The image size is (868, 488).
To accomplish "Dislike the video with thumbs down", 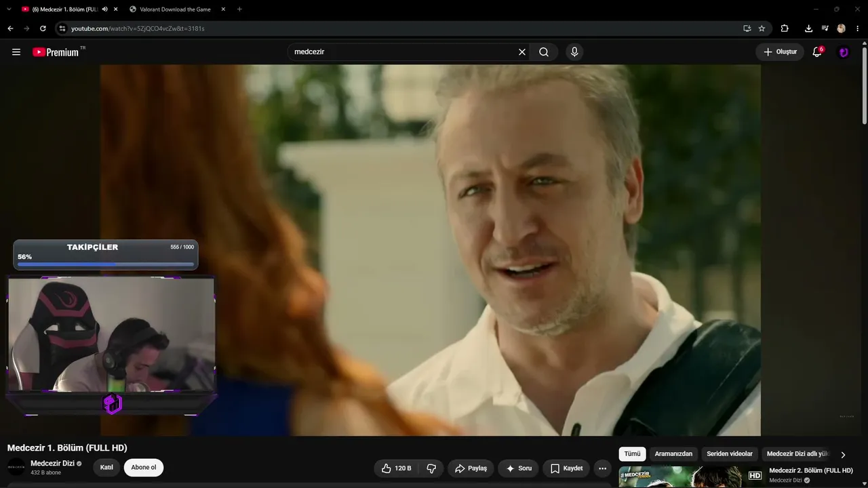I will 431,468.
